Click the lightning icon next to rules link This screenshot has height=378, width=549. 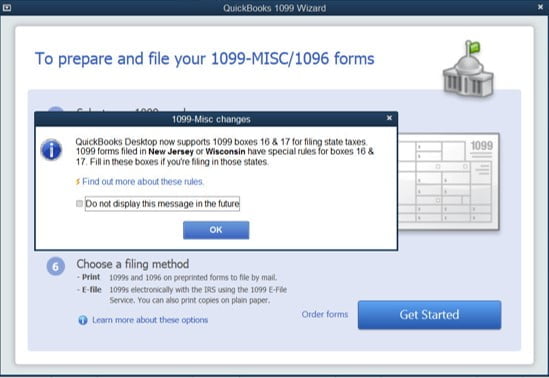pyautogui.click(x=78, y=182)
